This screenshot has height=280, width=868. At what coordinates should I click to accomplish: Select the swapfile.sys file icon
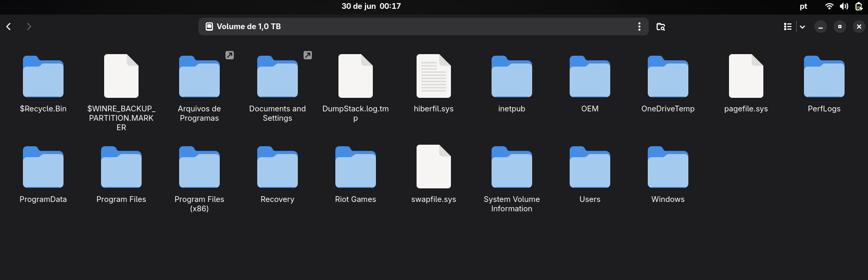pyautogui.click(x=434, y=167)
